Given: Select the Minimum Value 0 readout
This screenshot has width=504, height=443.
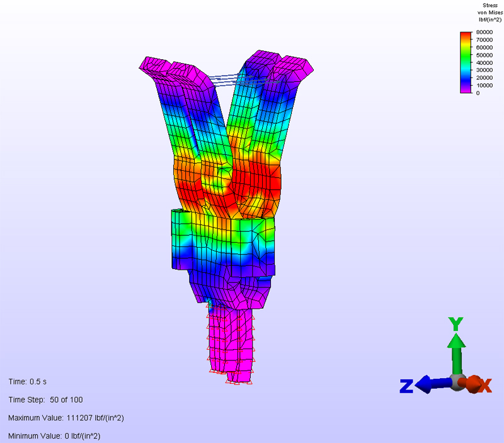Looking at the screenshot, I should pyautogui.click(x=54, y=436).
